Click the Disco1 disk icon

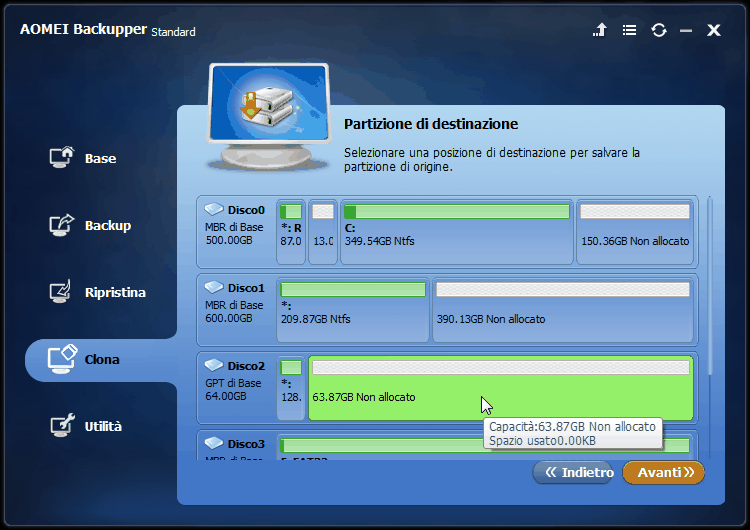tap(214, 287)
